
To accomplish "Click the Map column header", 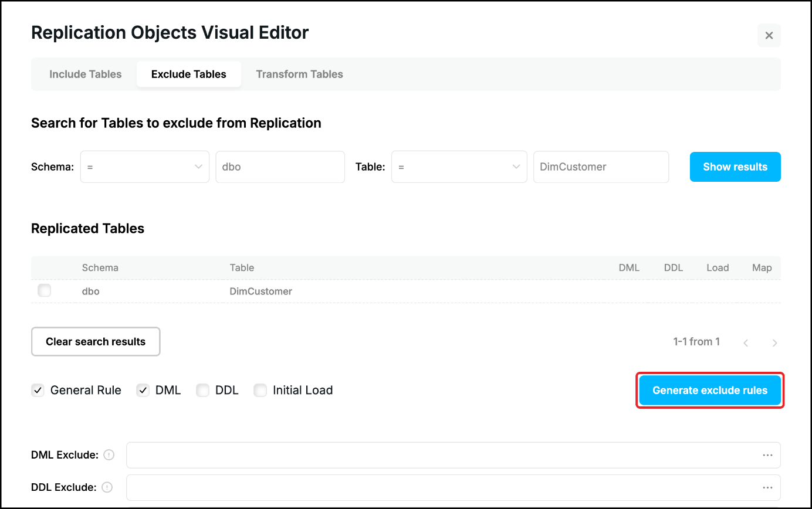I will [x=762, y=267].
